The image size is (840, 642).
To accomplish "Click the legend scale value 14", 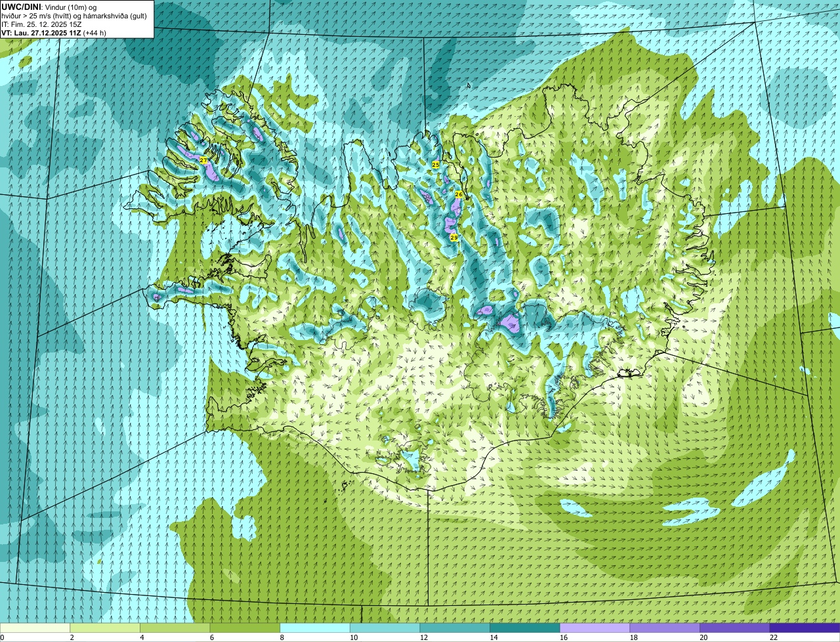I will [x=493, y=637].
